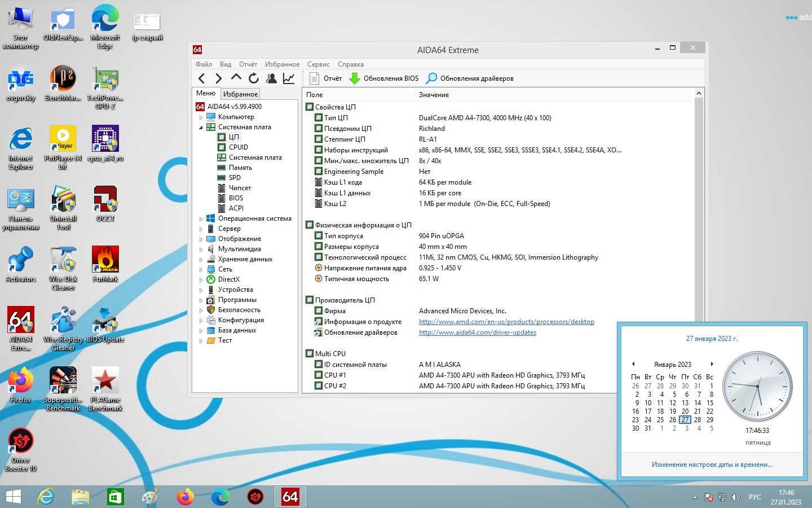Open the Windows Start button

14,497
